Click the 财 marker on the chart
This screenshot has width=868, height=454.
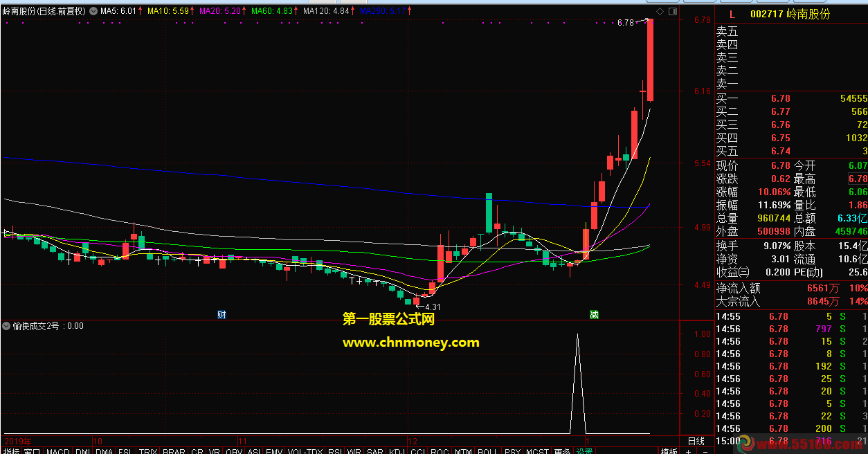(221, 314)
